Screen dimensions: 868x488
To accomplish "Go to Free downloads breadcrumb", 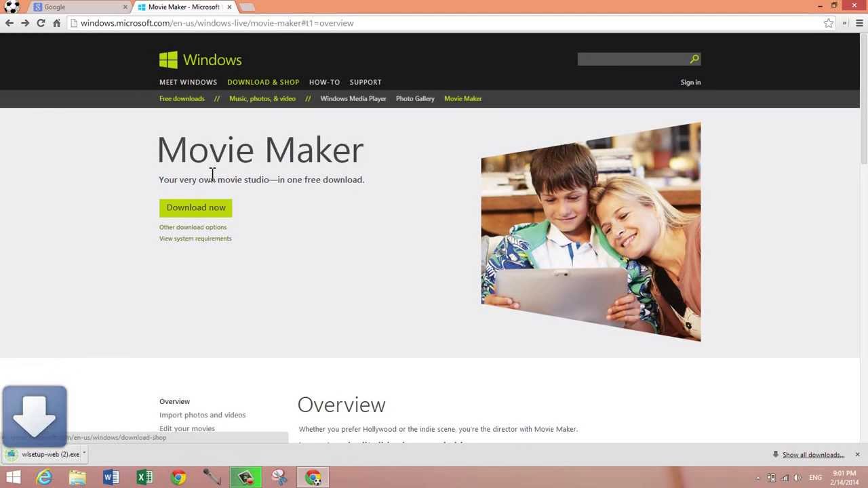I will [182, 98].
